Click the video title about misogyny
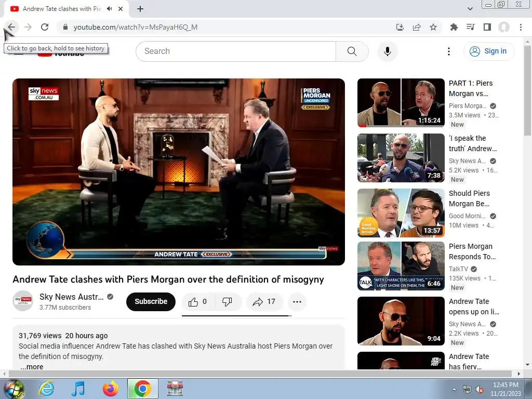 [x=168, y=279]
